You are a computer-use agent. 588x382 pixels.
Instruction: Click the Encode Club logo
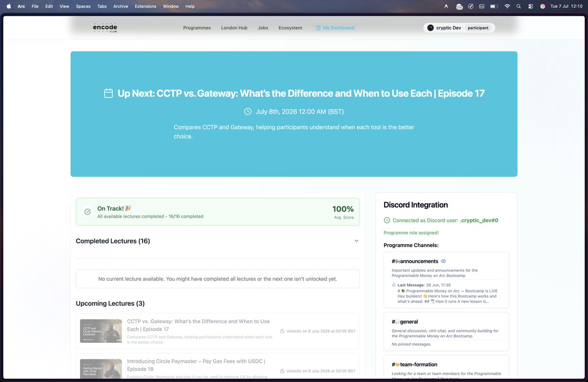(105, 28)
